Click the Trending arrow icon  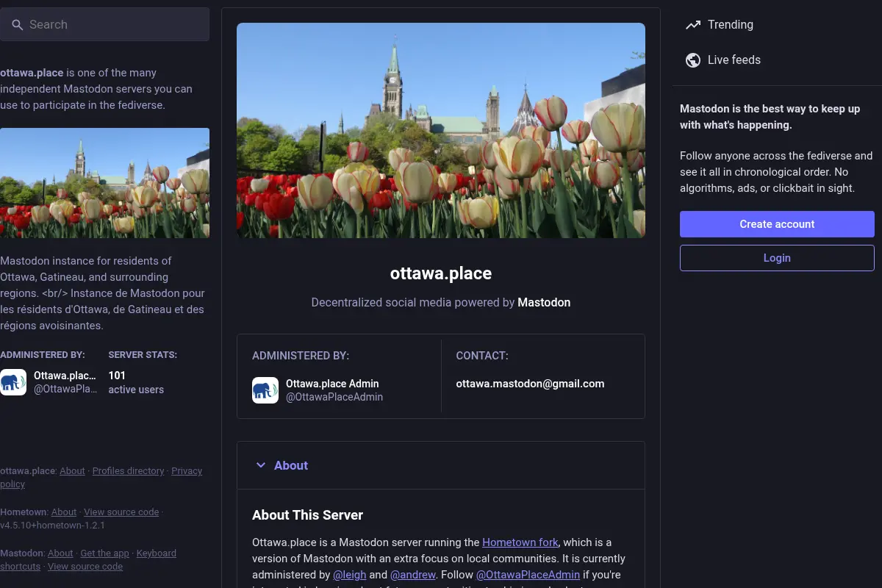click(x=693, y=25)
